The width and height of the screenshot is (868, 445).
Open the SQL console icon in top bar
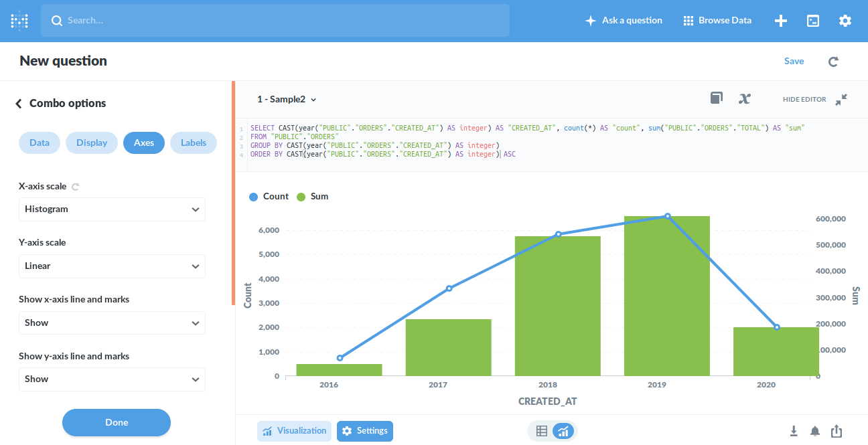tap(813, 21)
